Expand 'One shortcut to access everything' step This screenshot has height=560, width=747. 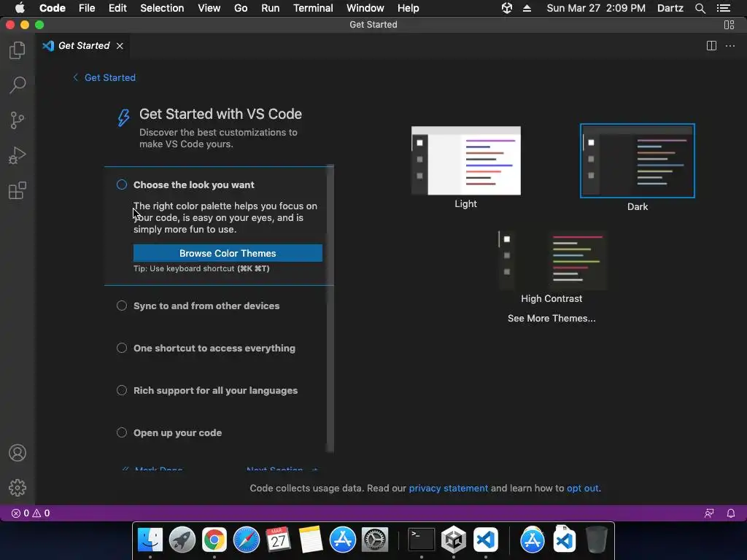point(214,348)
